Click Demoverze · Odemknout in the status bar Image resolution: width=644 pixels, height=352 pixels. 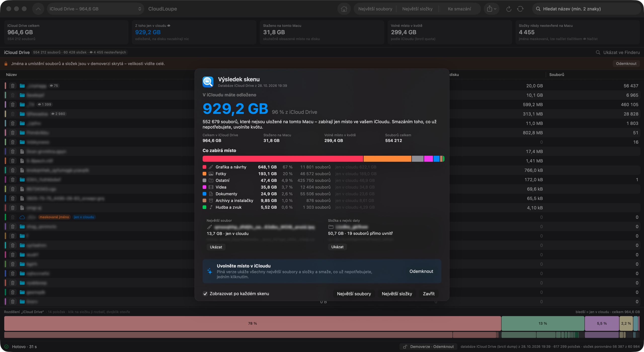pyautogui.click(x=428, y=346)
